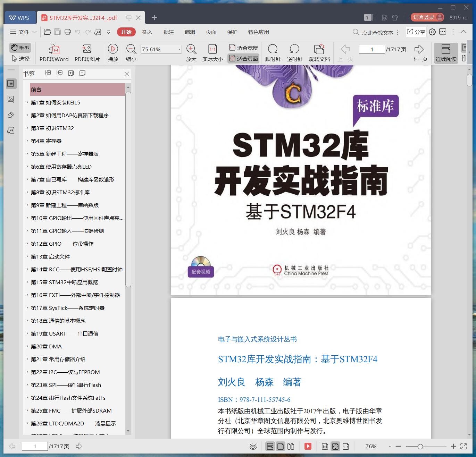Click the WPS home tab
This screenshot has height=457, width=476.
[20, 17]
